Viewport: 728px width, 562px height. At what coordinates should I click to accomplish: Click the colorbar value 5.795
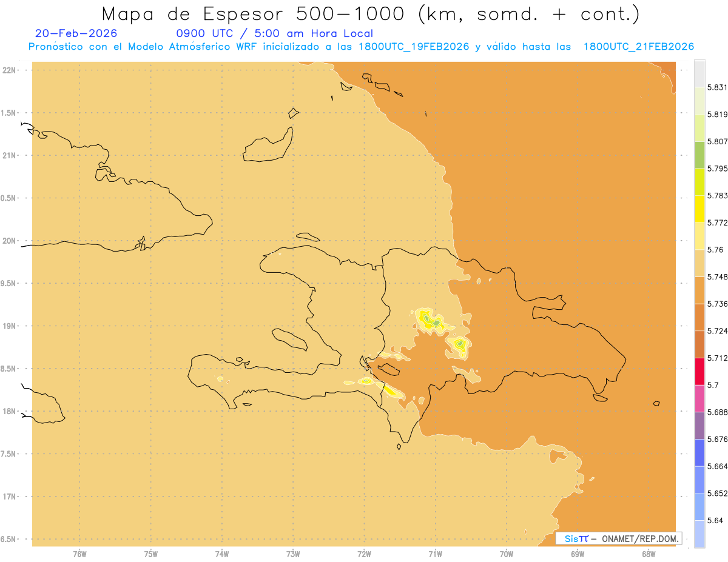tap(718, 169)
